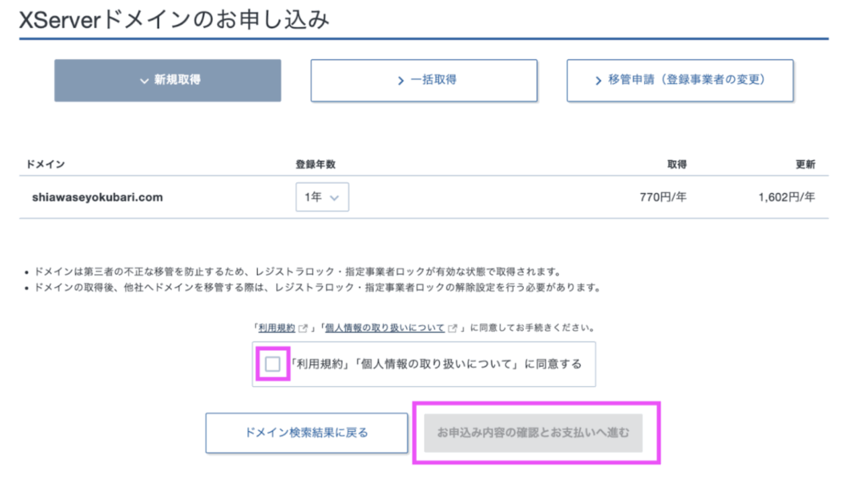The width and height of the screenshot is (868, 481).
Task: Open the 利用規約 link
Action: tap(277, 328)
